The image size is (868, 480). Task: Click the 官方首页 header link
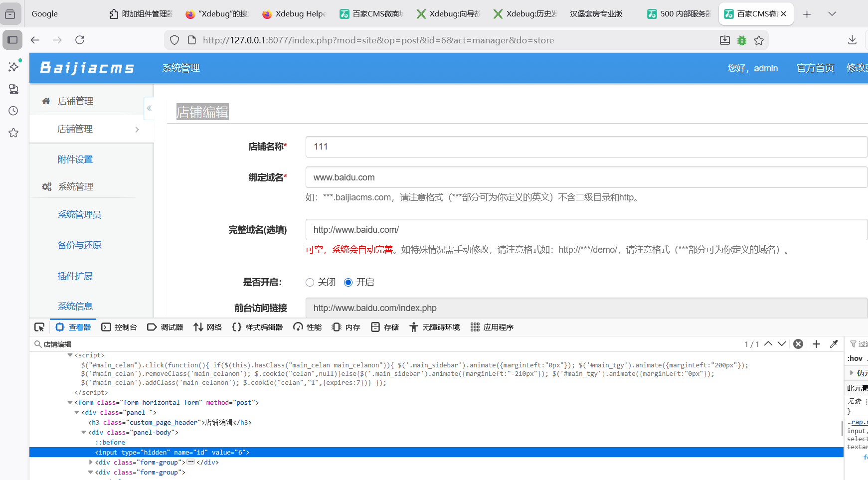(815, 68)
